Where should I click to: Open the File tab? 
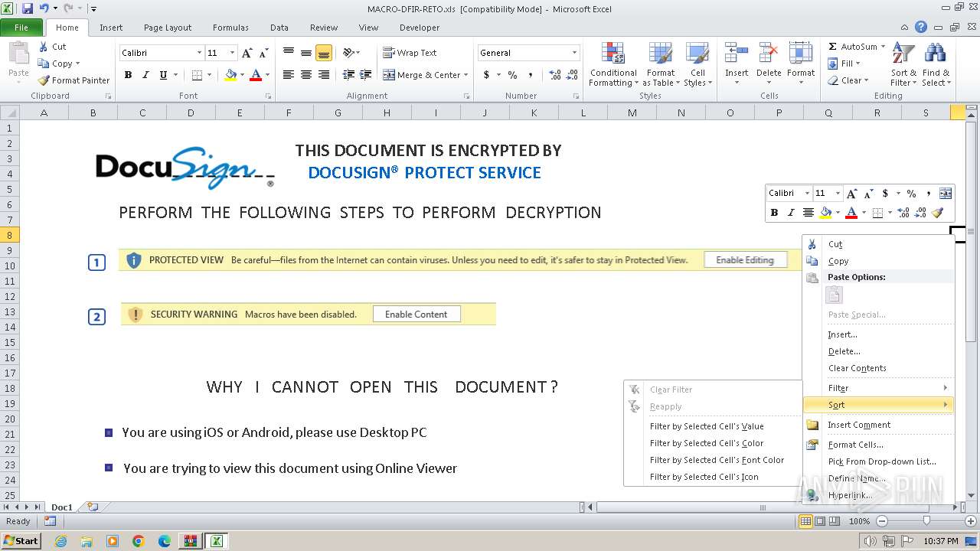21,28
